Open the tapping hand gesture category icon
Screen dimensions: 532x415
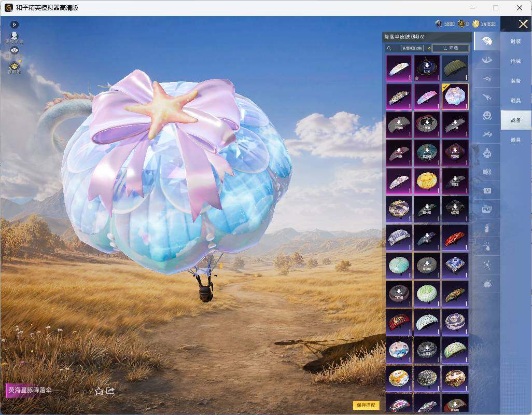(x=487, y=246)
